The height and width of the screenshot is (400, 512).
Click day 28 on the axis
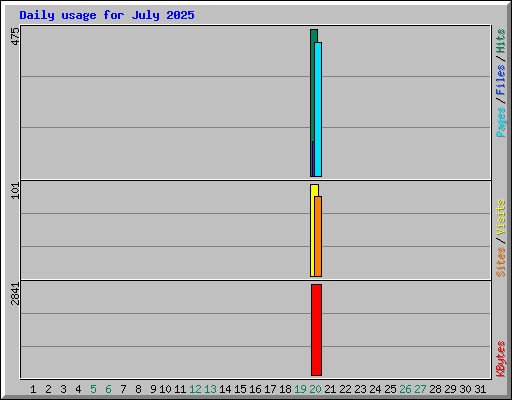(435, 389)
